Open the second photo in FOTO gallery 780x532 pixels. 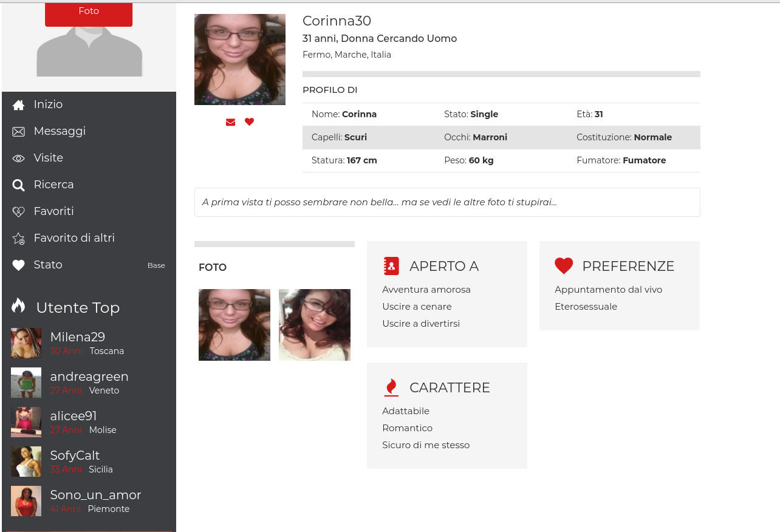tap(315, 325)
